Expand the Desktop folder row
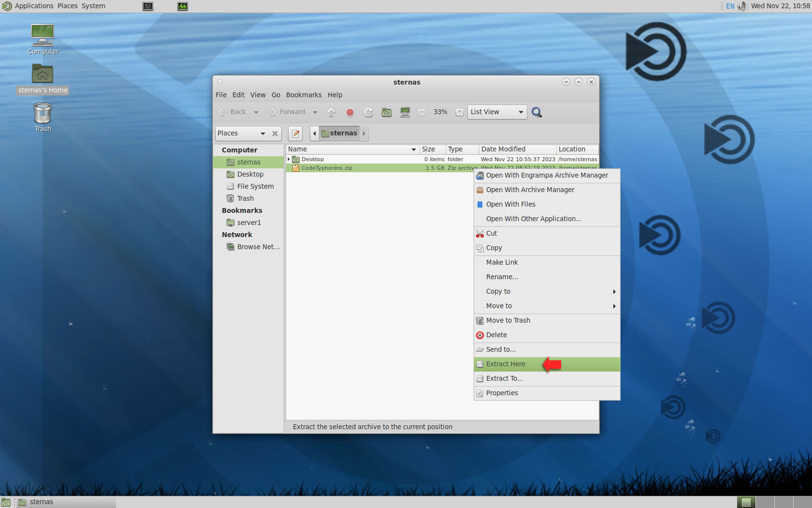 pos(289,159)
